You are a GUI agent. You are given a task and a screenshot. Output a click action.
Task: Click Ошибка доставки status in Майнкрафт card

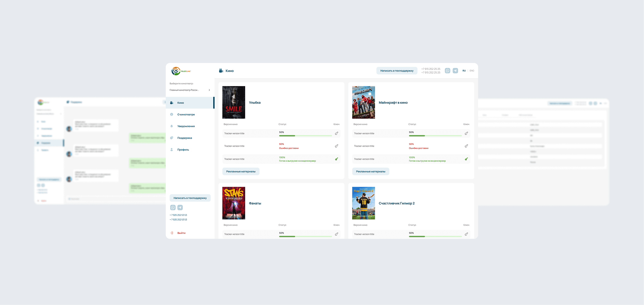point(418,148)
